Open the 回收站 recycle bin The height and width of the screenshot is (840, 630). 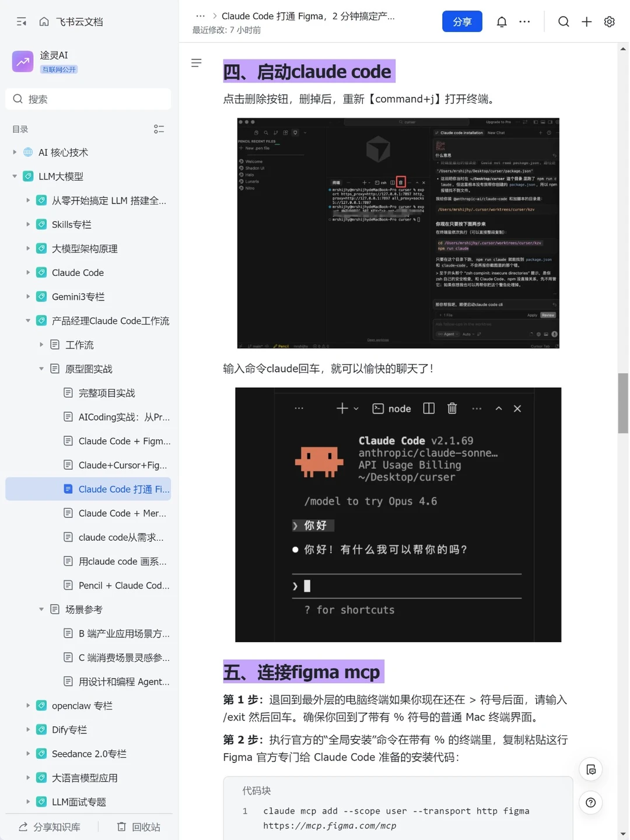[x=139, y=827]
